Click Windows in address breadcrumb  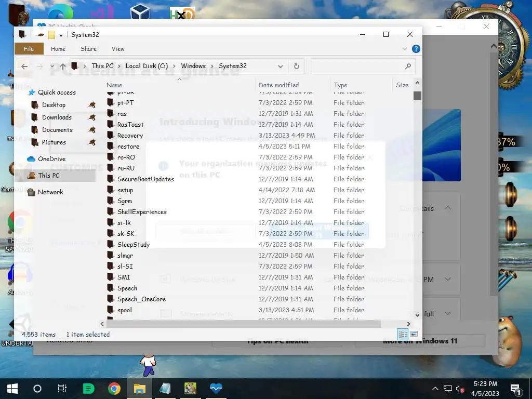coord(193,66)
